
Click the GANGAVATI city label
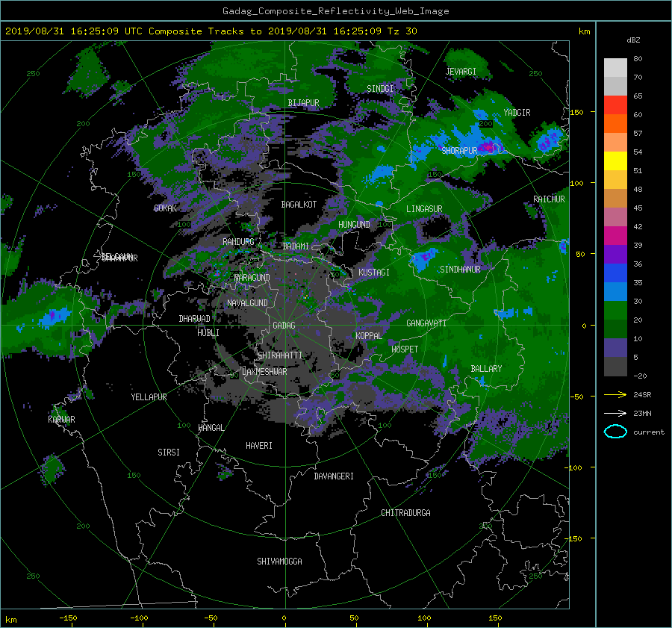426,323
